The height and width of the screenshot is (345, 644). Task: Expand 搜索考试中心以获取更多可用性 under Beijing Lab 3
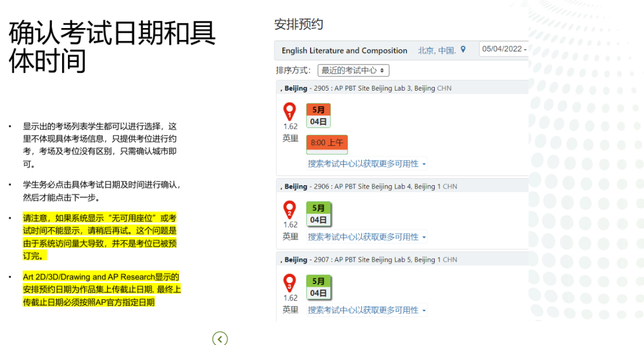coord(367,164)
